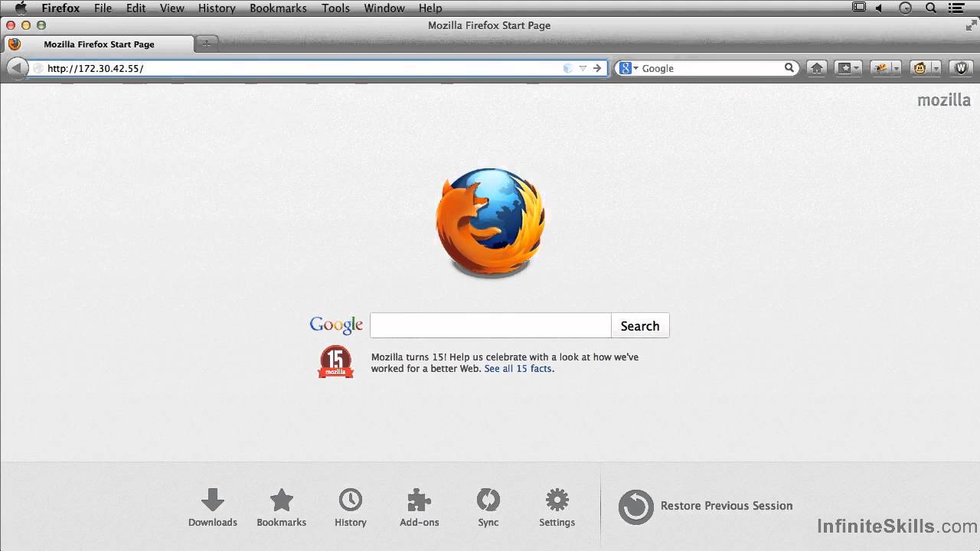
Task: Open Add-ons puzzle piece icon
Action: [x=420, y=508]
